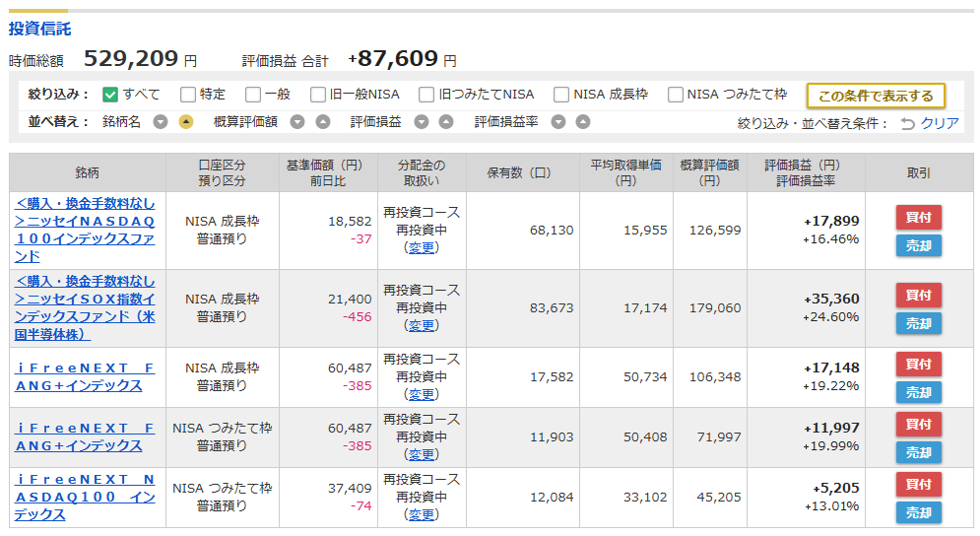
Task: Uncheck the すべて filter checkbox
Action: pyautogui.click(x=110, y=95)
